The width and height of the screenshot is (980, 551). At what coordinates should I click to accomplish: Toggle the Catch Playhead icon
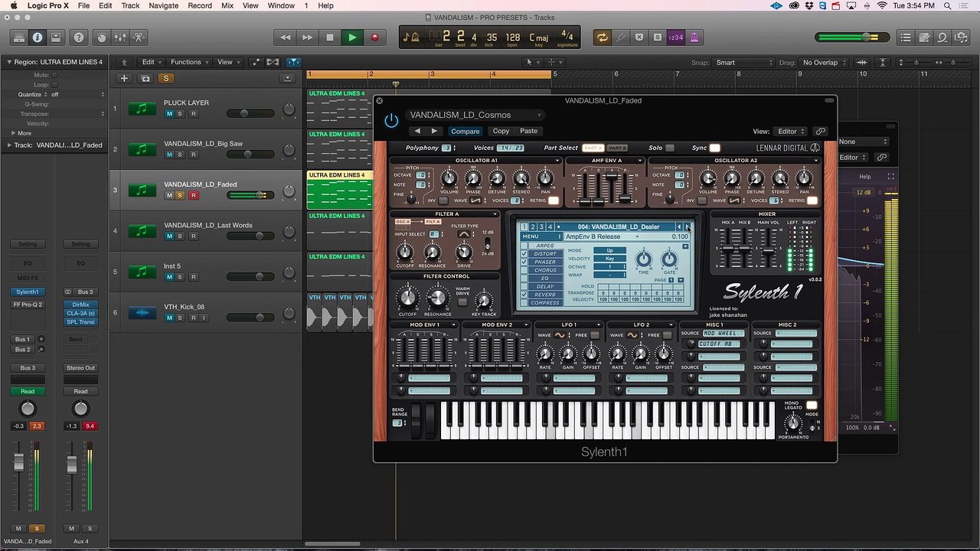tap(293, 62)
